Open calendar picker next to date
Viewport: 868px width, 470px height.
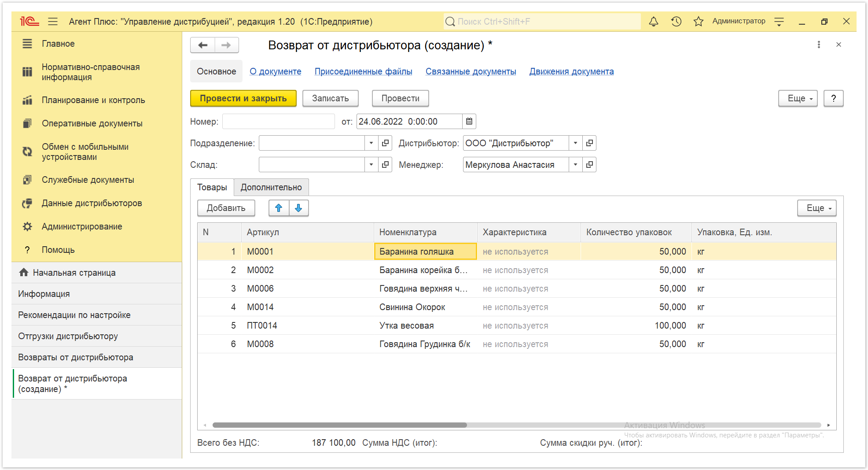click(x=469, y=122)
